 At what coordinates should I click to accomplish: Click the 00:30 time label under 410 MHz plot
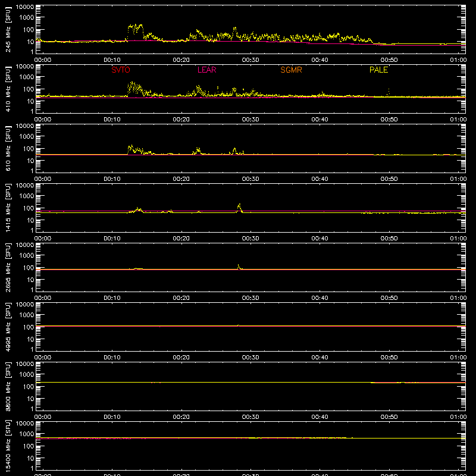[250, 120]
